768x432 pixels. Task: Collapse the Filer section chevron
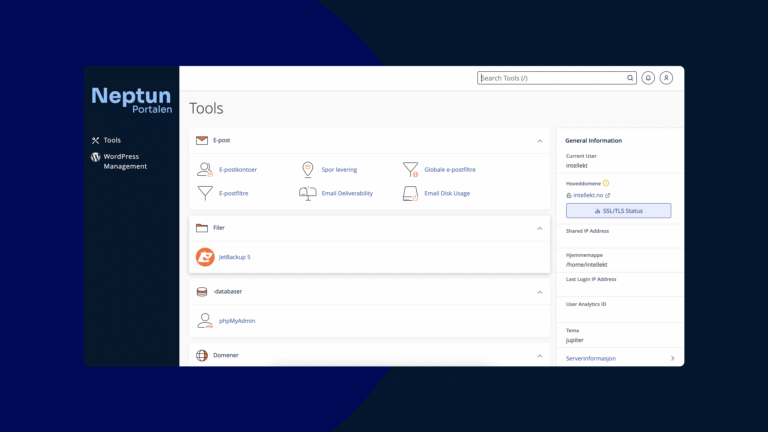pos(539,228)
